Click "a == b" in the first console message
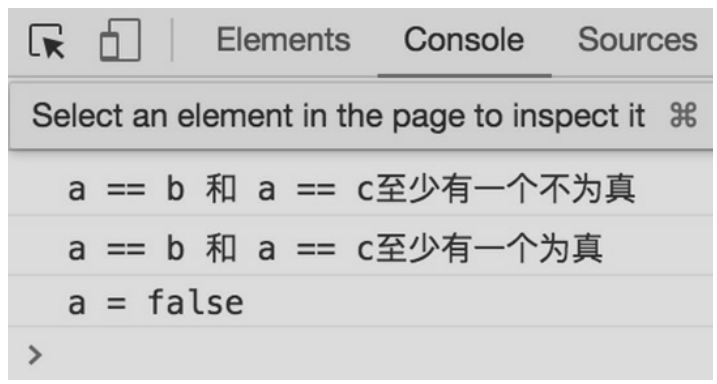This screenshot has width=717, height=384. point(126,189)
